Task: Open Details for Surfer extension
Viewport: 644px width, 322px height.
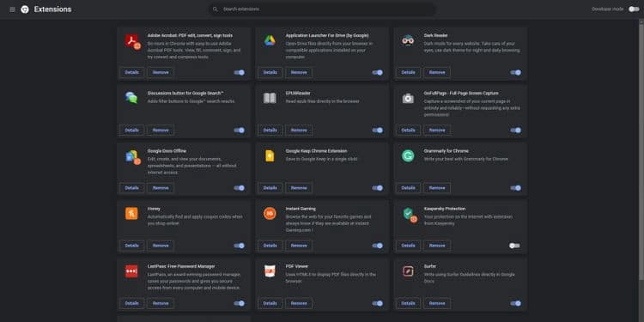Action: [x=408, y=303]
